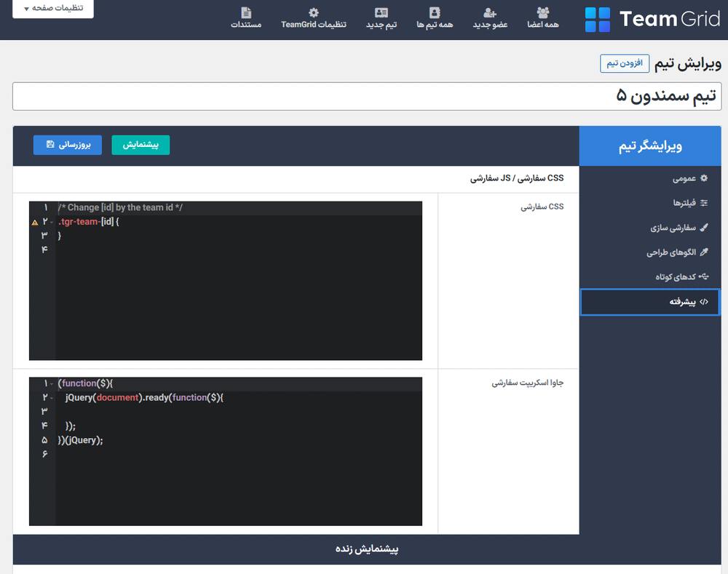Click the All Members people icon

coord(543,12)
